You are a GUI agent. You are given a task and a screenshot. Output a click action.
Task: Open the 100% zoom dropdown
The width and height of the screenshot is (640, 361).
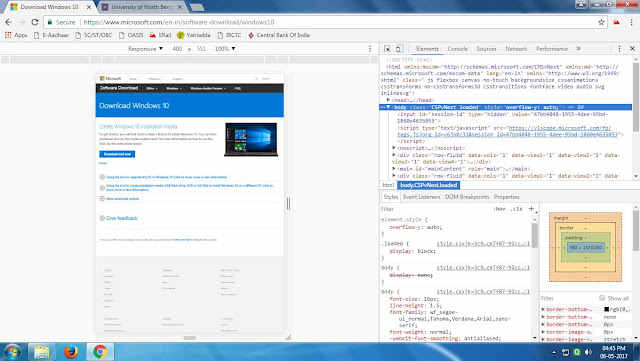(225, 49)
